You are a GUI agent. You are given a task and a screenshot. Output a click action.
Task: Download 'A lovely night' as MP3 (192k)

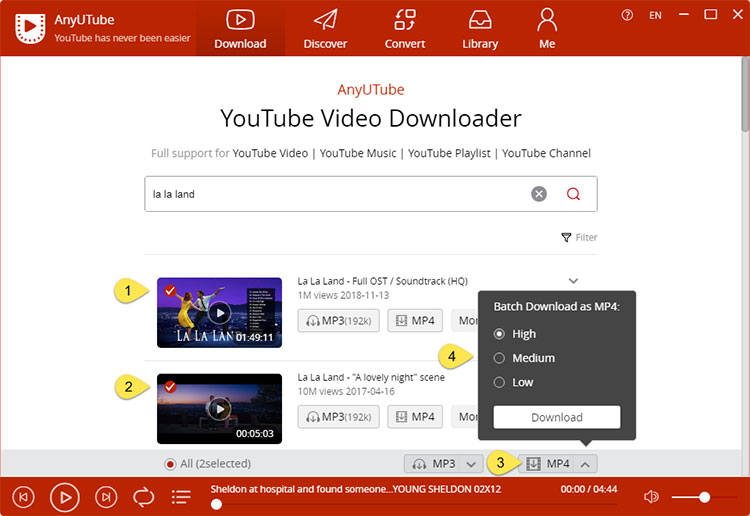[339, 417]
